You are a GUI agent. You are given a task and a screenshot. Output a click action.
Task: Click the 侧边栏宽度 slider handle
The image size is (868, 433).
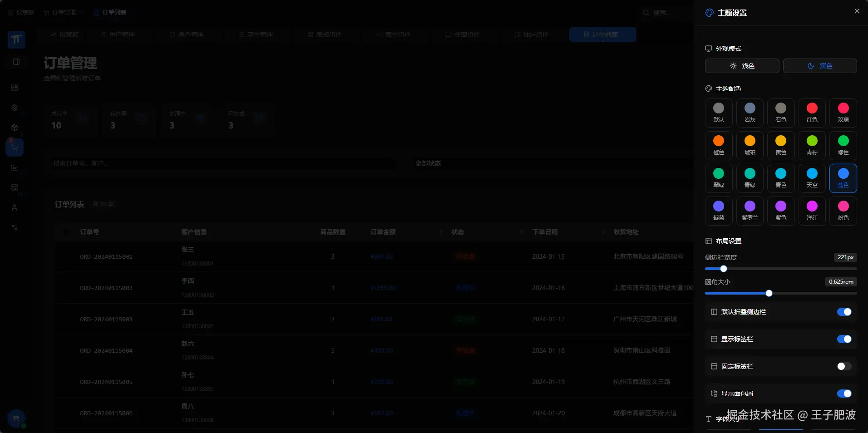point(724,269)
